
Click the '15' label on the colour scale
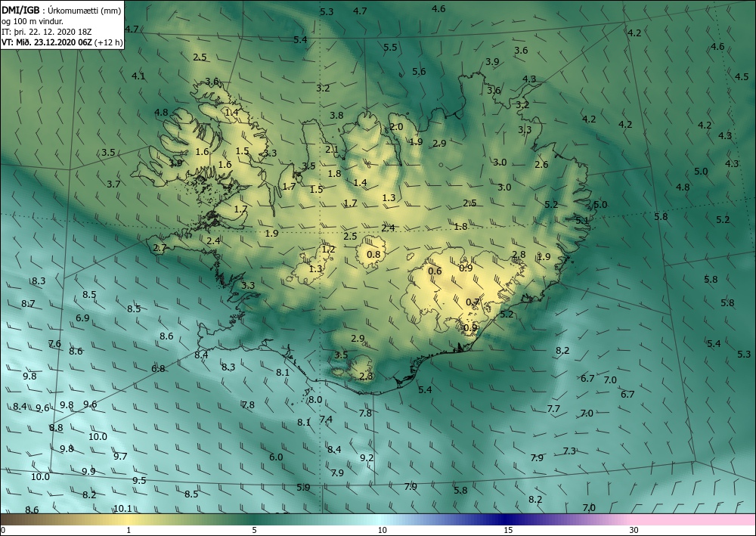[508, 531]
